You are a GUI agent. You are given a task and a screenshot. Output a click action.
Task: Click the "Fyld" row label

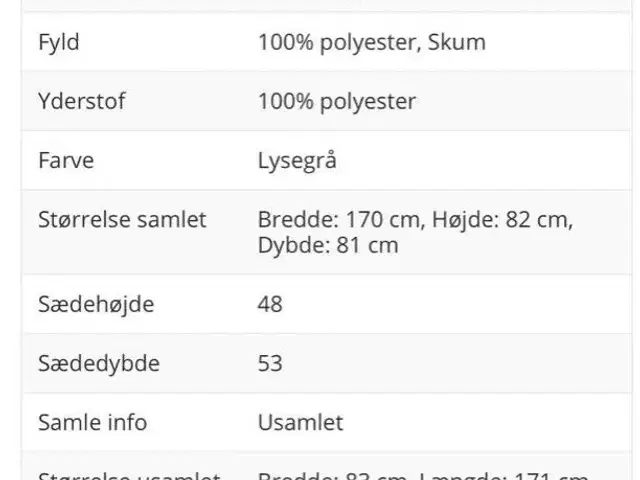coord(58,43)
